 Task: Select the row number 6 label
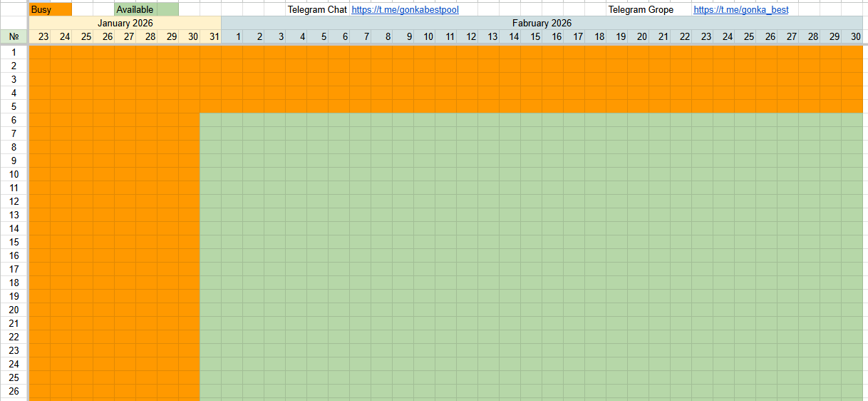(14, 120)
